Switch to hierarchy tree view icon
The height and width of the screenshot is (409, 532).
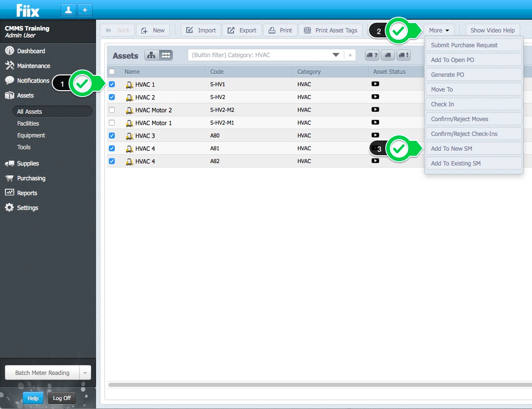click(151, 55)
